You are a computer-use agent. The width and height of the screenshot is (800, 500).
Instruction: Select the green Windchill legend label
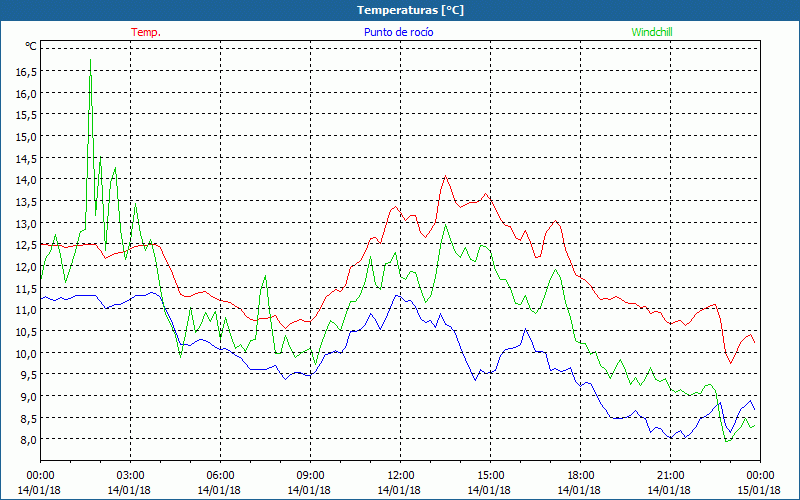coord(652,32)
